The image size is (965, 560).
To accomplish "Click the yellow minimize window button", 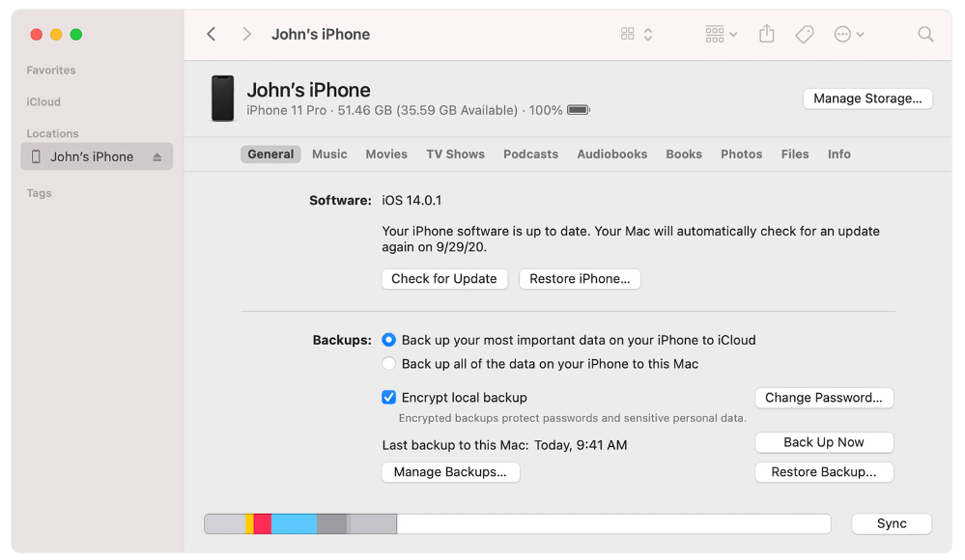I will (x=56, y=35).
